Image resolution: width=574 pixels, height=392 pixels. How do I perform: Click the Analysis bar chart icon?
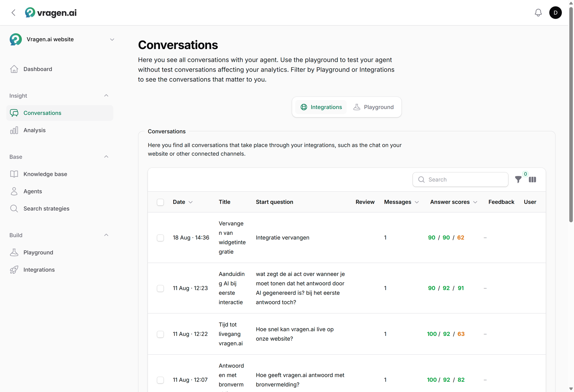pyautogui.click(x=14, y=130)
